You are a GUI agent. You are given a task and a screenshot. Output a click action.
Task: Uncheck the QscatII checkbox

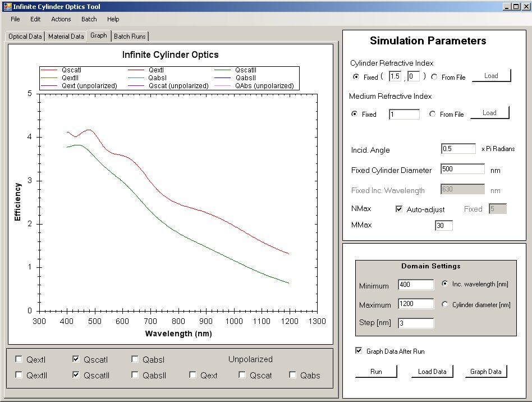[77, 375]
